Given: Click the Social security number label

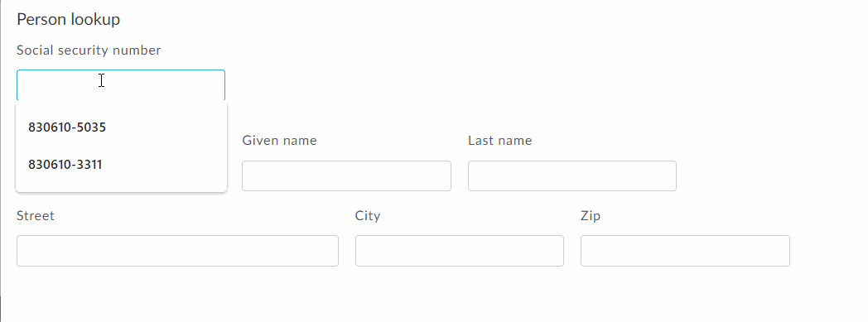Looking at the screenshot, I should (89, 50).
